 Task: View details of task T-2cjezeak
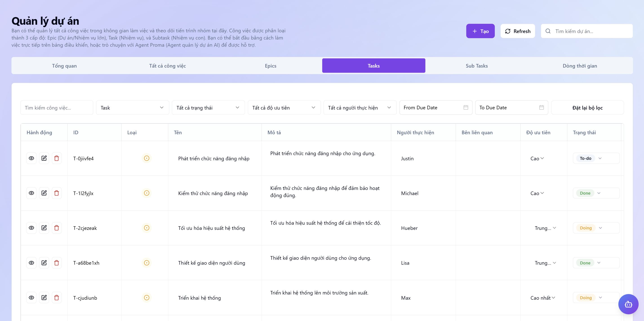coord(31,228)
